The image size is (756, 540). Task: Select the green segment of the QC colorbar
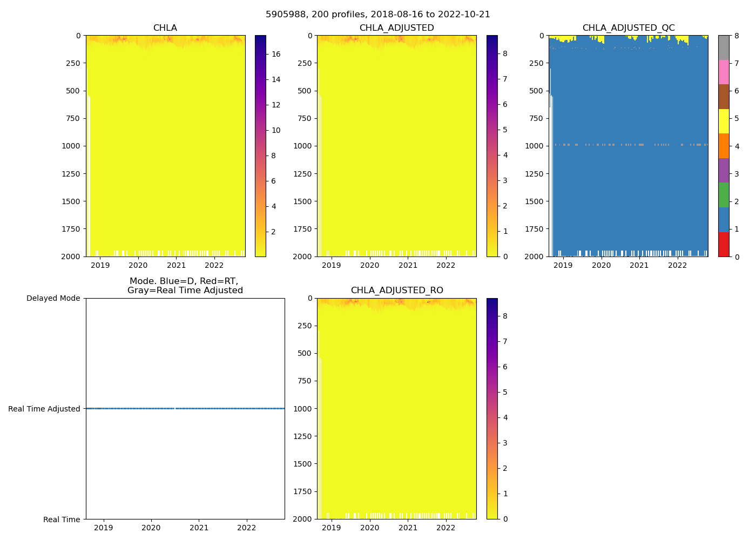(x=724, y=195)
